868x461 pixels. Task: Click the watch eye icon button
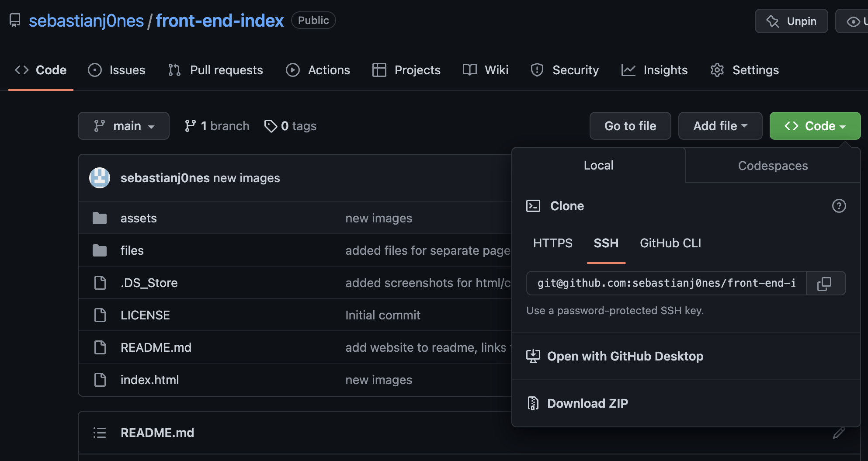(x=853, y=21)
